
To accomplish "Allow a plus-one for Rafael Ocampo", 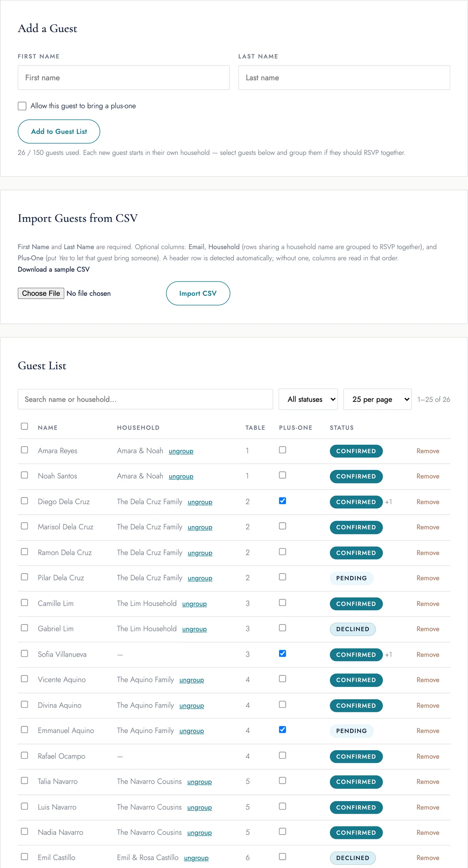I will click(x=282, y=755).
